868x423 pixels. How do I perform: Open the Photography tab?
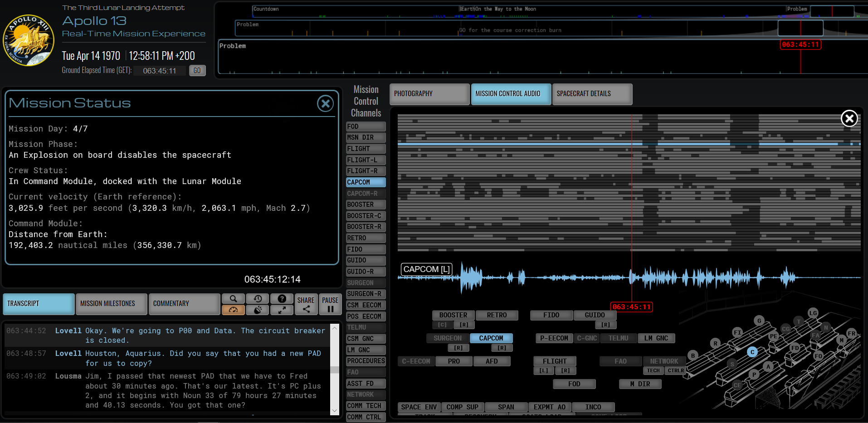(x=429, y=94)
